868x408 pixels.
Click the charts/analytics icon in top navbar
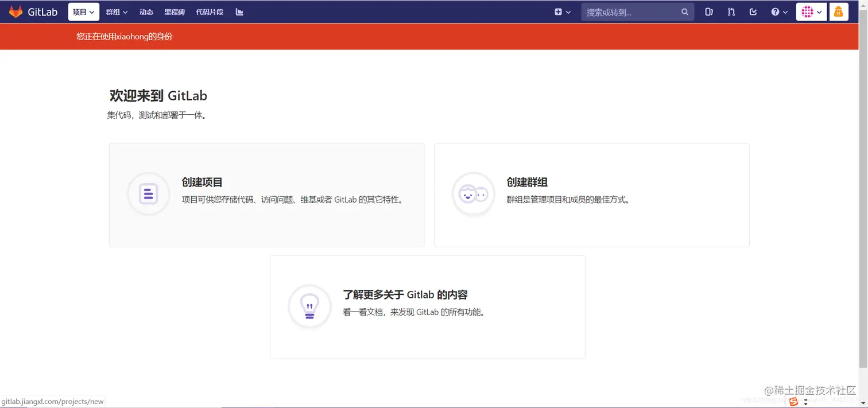239,11
